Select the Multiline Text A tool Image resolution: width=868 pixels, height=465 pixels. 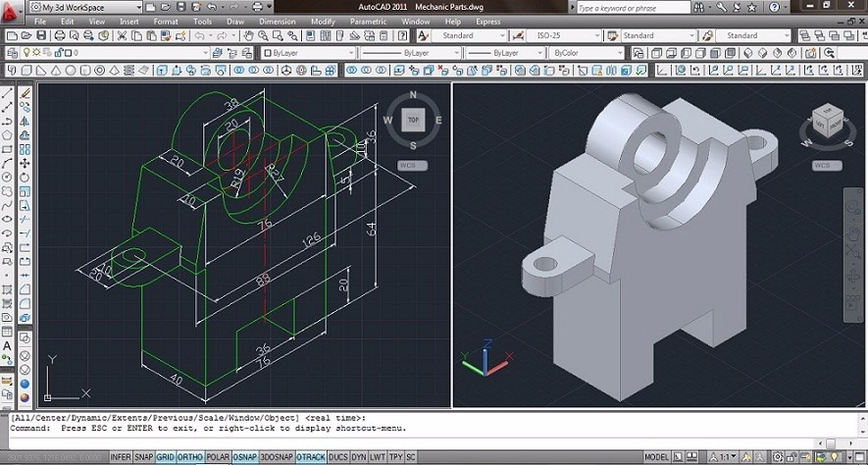click(x=7, y=346)
